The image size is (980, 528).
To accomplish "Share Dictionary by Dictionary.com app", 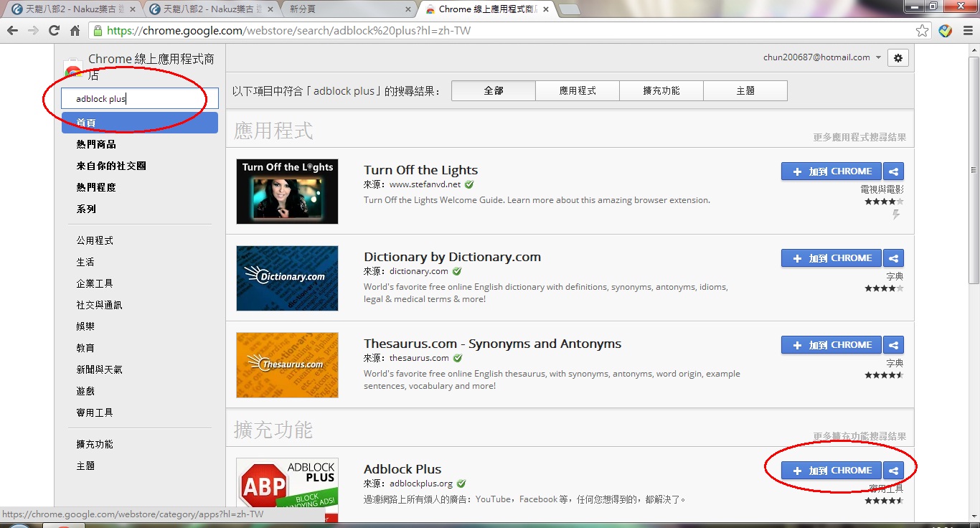I will pos(893,258).
